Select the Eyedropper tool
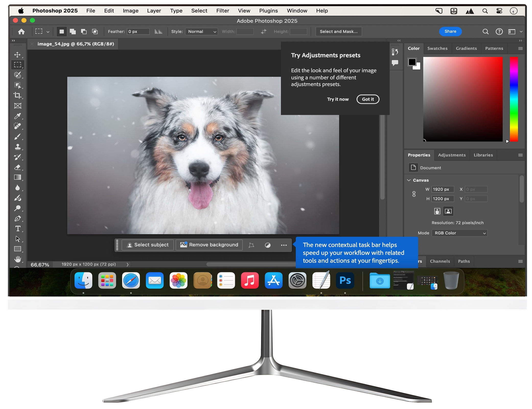The height and width of the screenshot is (409, 532). point(17,116)
